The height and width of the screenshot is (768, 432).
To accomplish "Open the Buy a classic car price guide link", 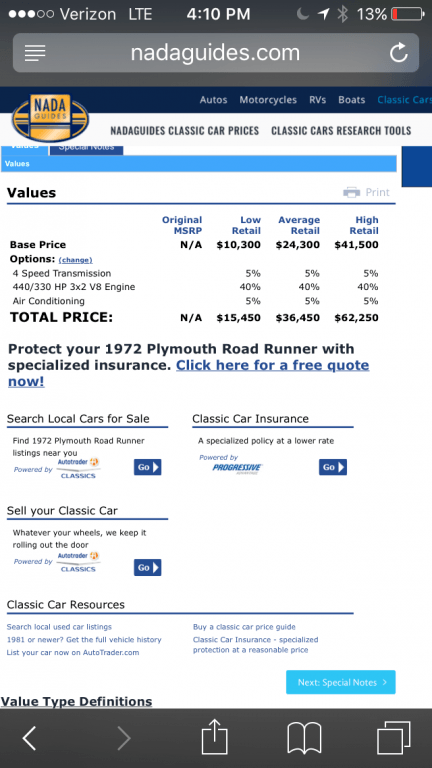I will point(244,627).
